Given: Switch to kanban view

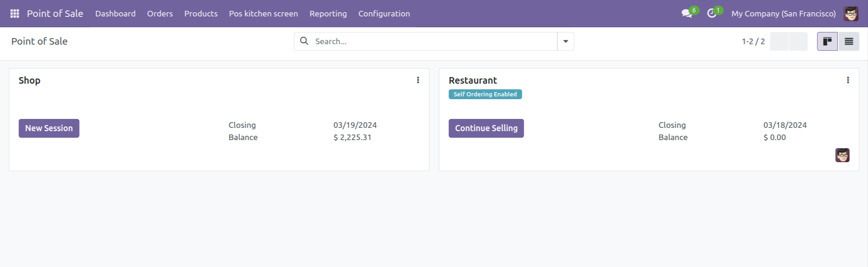Looking at the screenshot, I should pyautogui.click(x=827, y=41).
